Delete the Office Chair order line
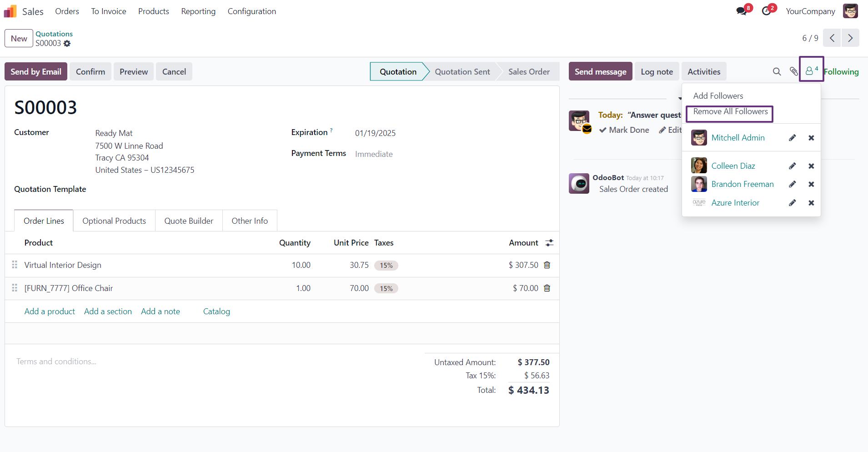The image size is (868, 452). coord(547,288)
